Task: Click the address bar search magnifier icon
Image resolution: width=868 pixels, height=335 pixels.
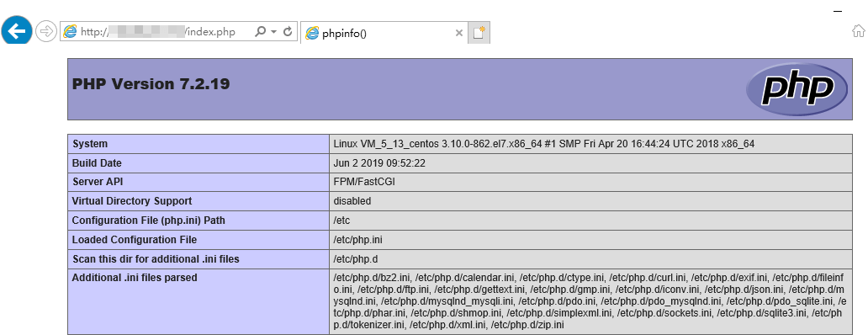Action: coord(260,31)
